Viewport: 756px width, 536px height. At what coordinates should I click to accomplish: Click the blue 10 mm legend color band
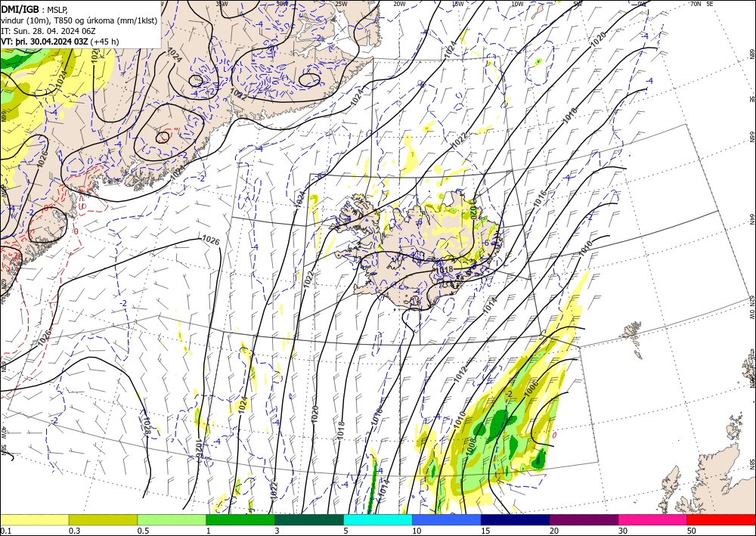pos(447,519)
